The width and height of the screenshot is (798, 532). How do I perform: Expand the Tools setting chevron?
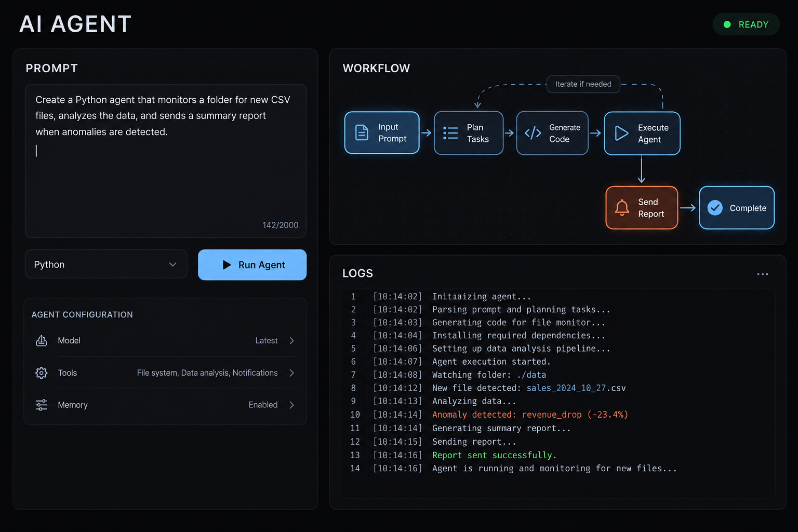(292, 373)
